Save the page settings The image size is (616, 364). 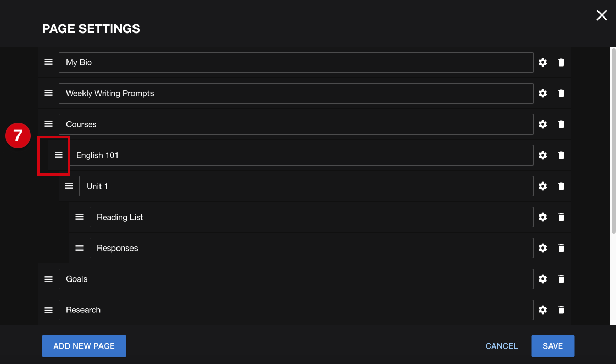(x=553, y=346)
